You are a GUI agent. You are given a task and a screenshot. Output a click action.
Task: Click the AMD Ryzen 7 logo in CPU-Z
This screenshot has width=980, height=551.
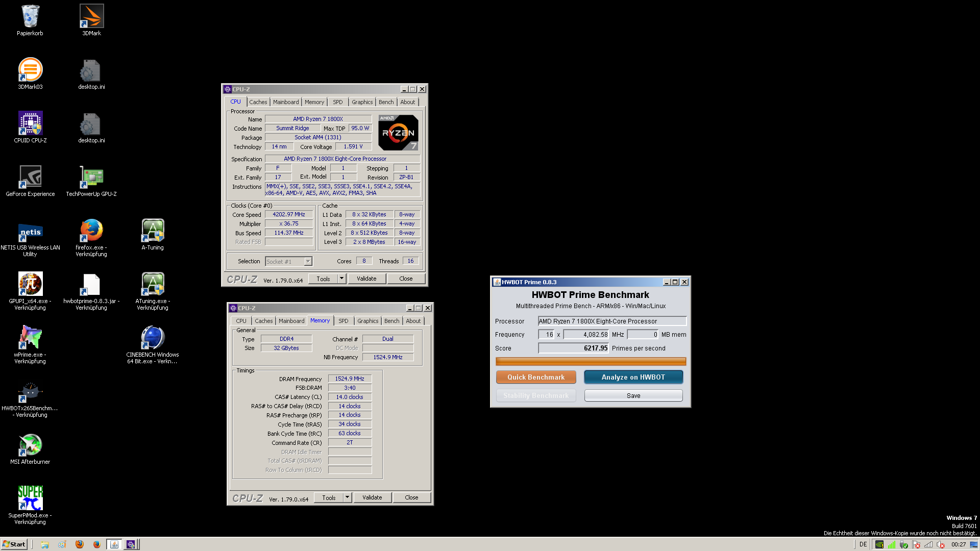(x=398, y=132)
